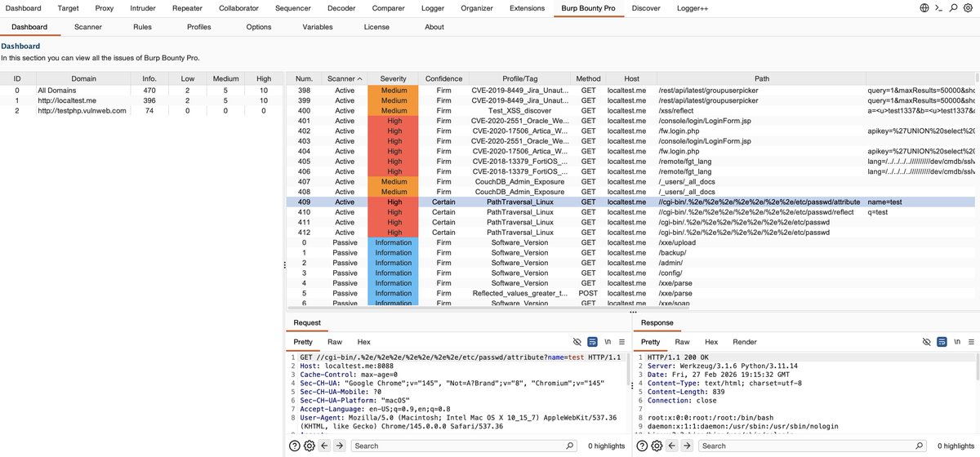The height and width of the screenshot is (457, 980).
Task: Toggle blue word-wrap icon in Response panel
Action: point(942,342)
